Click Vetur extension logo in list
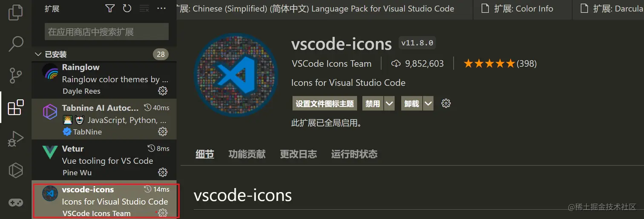 (50, 153)
